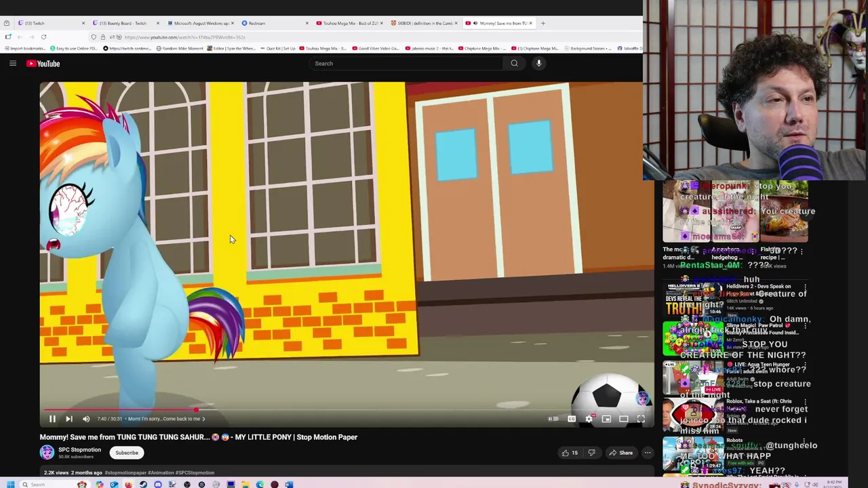The height and width of the screenshot is (488, 868).
Task: Go back in the browser
Action: coord(19,37)
